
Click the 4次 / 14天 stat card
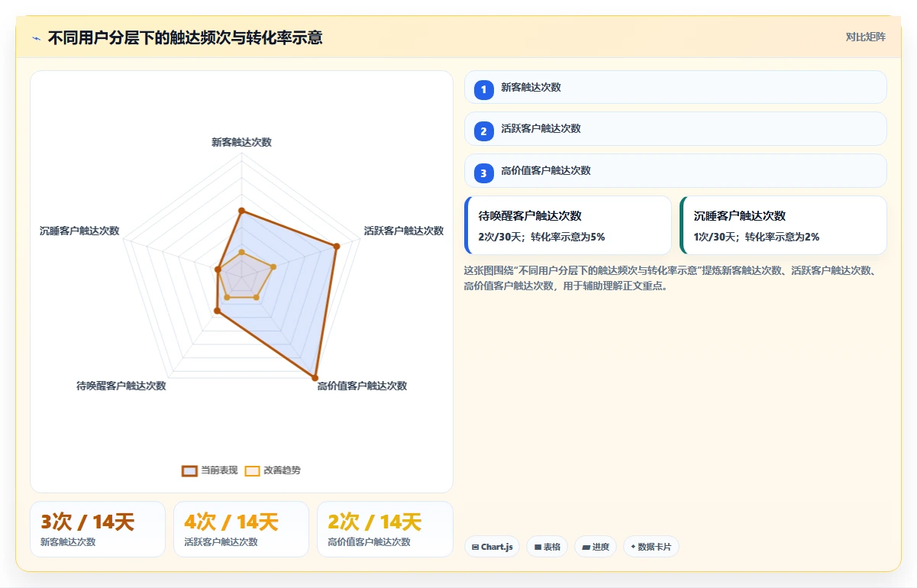(x=241, y=529)
